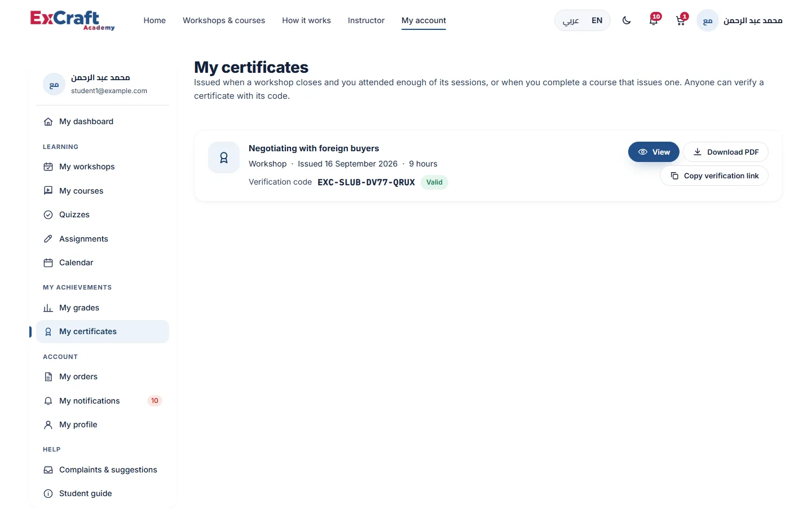Click the My grades chart icon
Image resolution: width=812 pixels, height=508 pixels.
pyautogui.click(x=48, y=308)
